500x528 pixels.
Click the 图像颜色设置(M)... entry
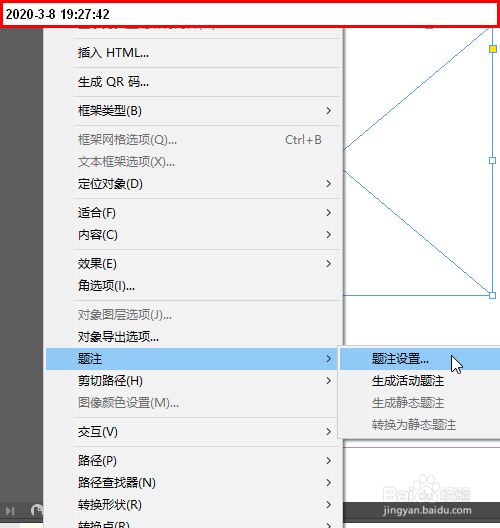click(193, 403)
